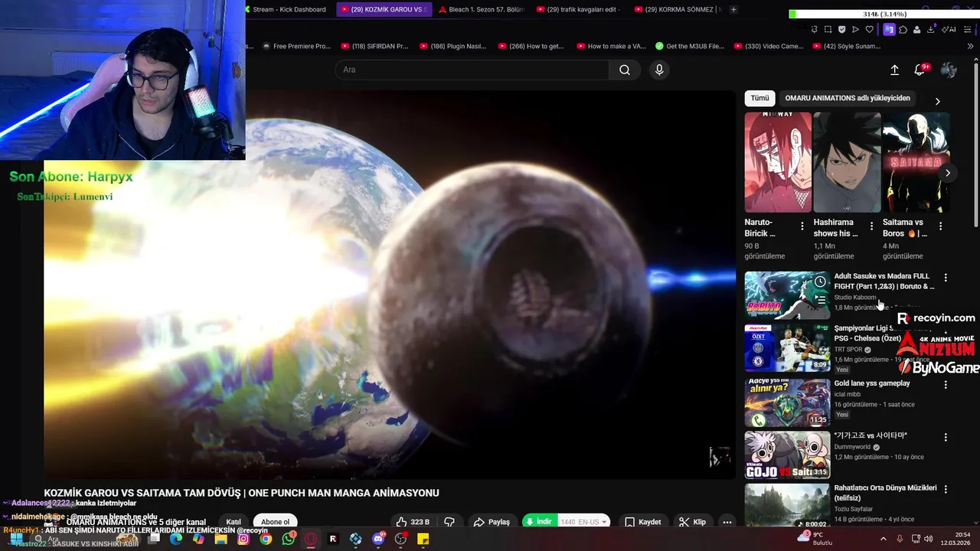
Task: Open Discord from the taskbar
Action: pyautogui.click(x=378, y=539)
